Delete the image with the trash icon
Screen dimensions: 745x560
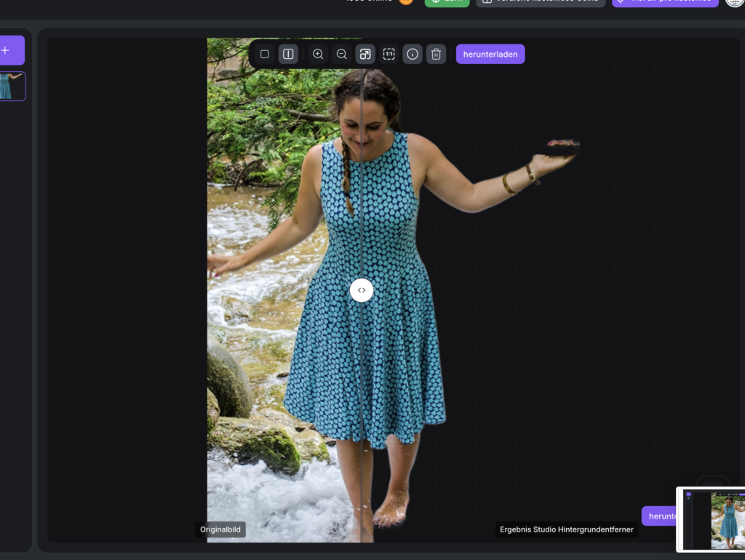point(437,54)
